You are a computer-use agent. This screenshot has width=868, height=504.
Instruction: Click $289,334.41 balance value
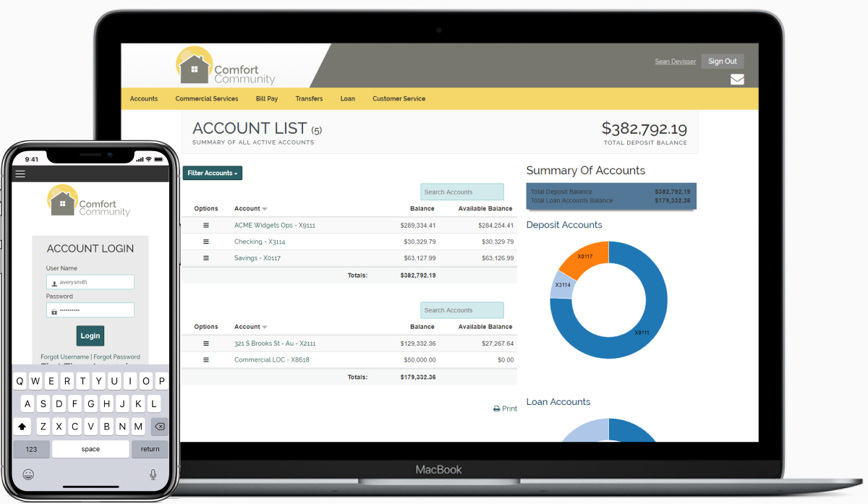tap(418, 226)
